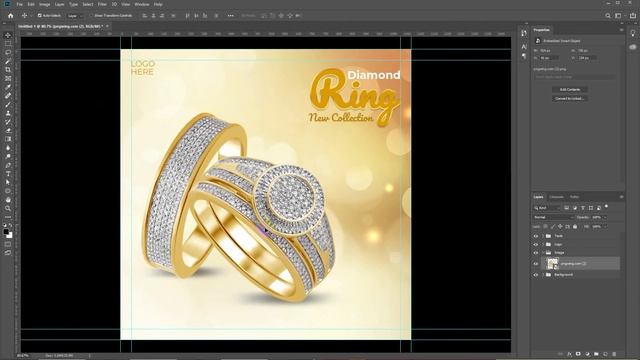640x360 pixels.
Task: Switch to the Paths tab
Action: (575, 197)
